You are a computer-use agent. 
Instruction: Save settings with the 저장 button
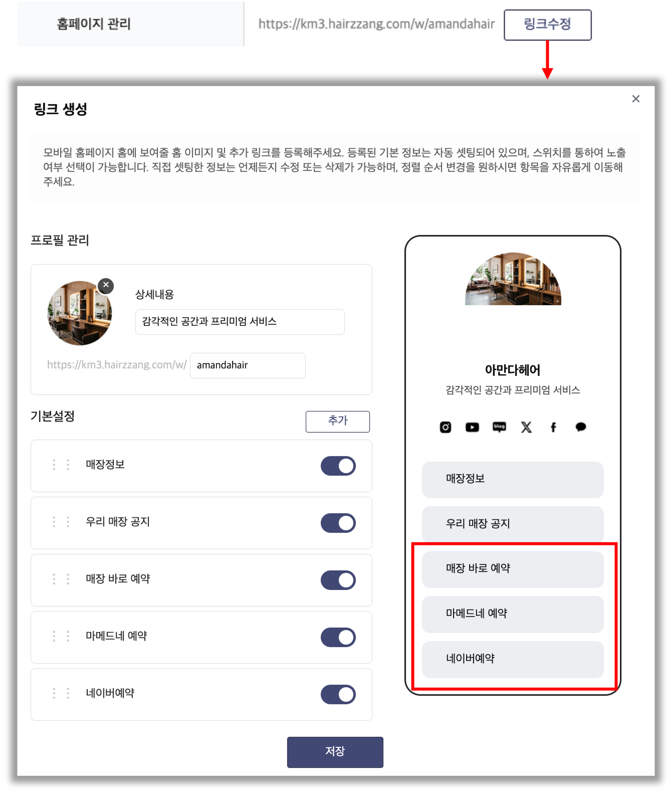coord(335,752)
